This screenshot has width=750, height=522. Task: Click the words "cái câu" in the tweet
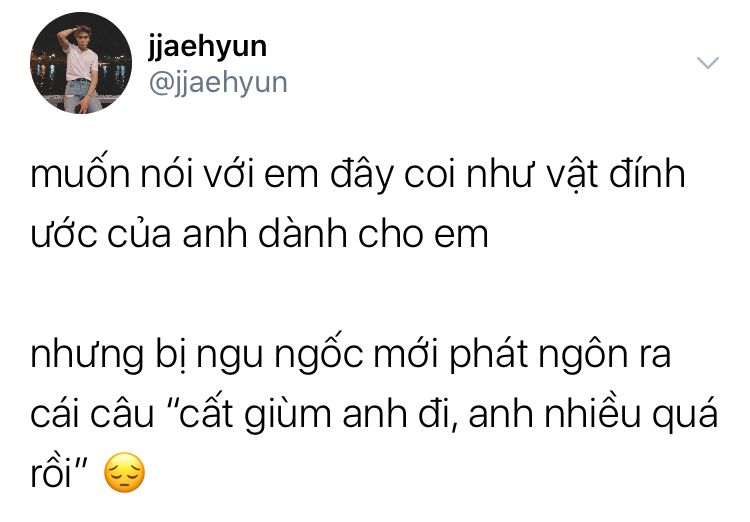(x=92, y=414)
